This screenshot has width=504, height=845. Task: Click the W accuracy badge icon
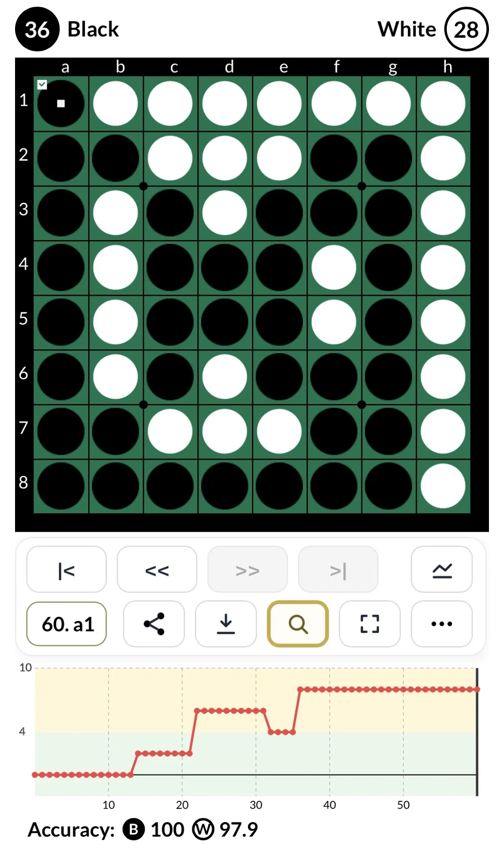point(203,830)
